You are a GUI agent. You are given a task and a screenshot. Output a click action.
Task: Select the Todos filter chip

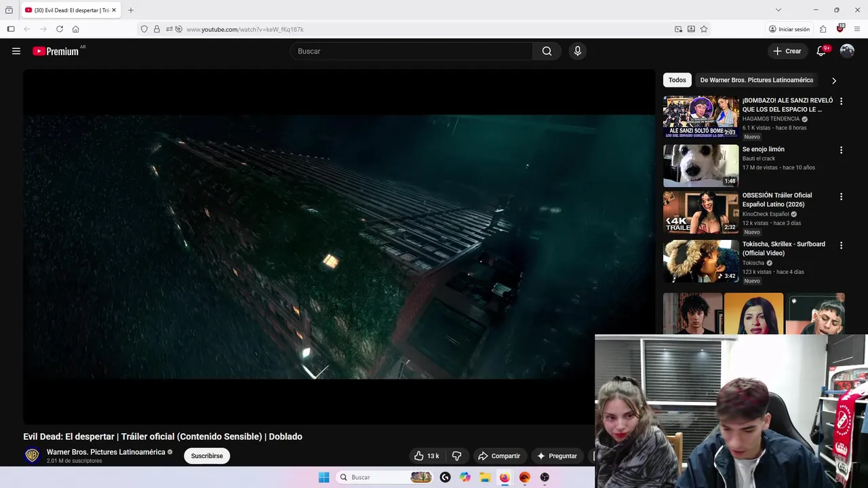pos(677,80)
